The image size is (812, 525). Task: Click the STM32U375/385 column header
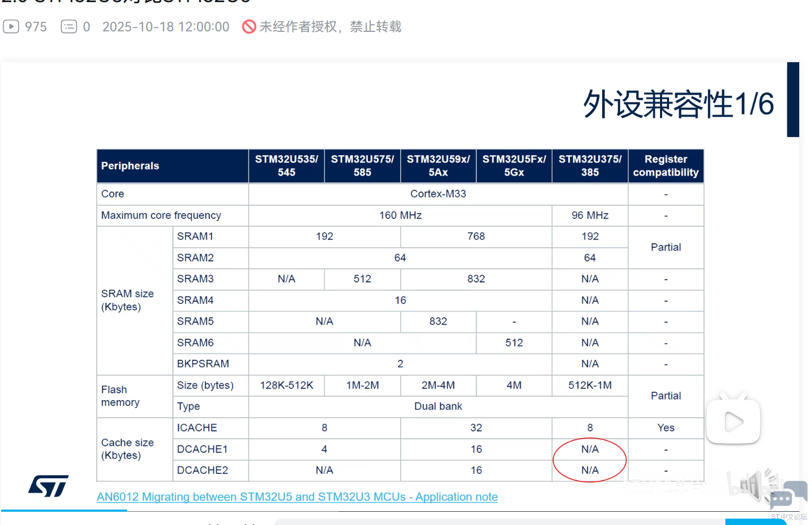590,166
